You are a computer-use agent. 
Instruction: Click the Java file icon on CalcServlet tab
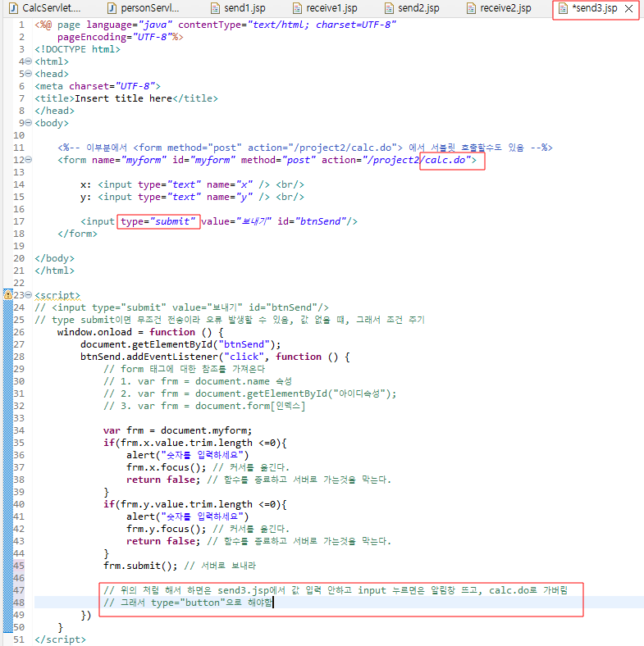click(x=13, y=8)
